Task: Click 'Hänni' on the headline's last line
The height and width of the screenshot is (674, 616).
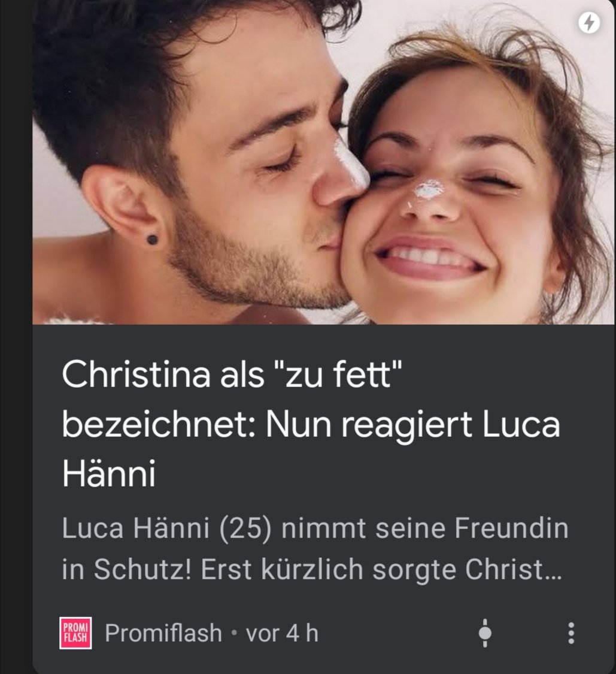Action: (109, 473)
